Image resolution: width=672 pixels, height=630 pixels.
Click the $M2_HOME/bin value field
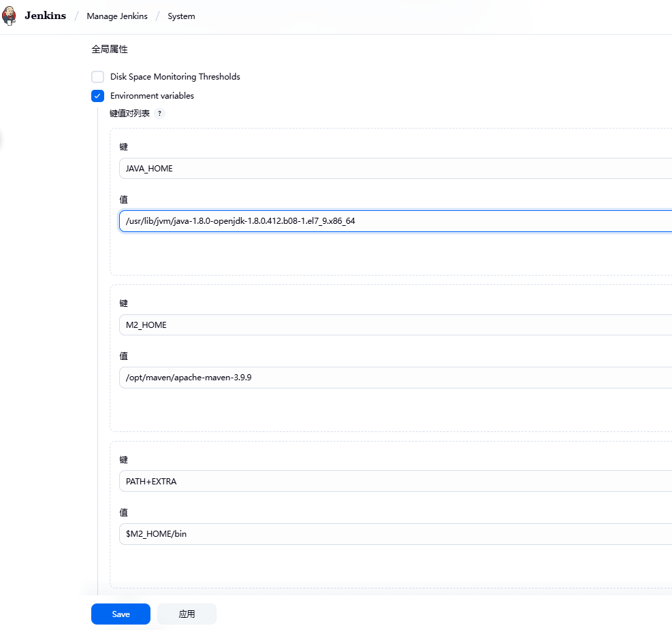395,534
